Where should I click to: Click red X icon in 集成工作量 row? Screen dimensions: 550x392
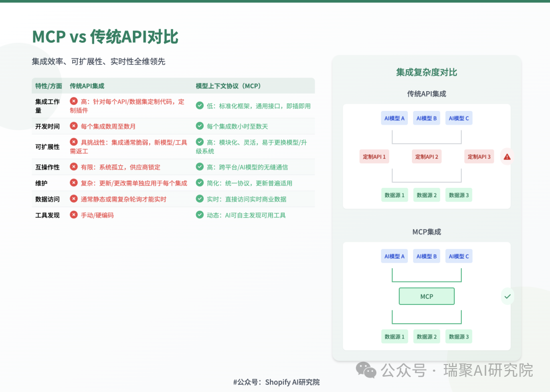pyautogui.click(x=74, y=101)
